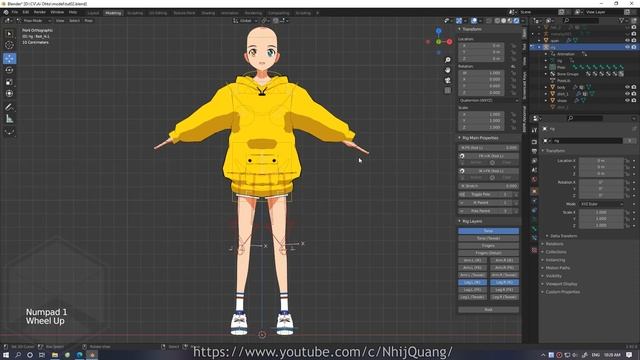
Task: Open the Edit menu
Action: coord(26,13)
